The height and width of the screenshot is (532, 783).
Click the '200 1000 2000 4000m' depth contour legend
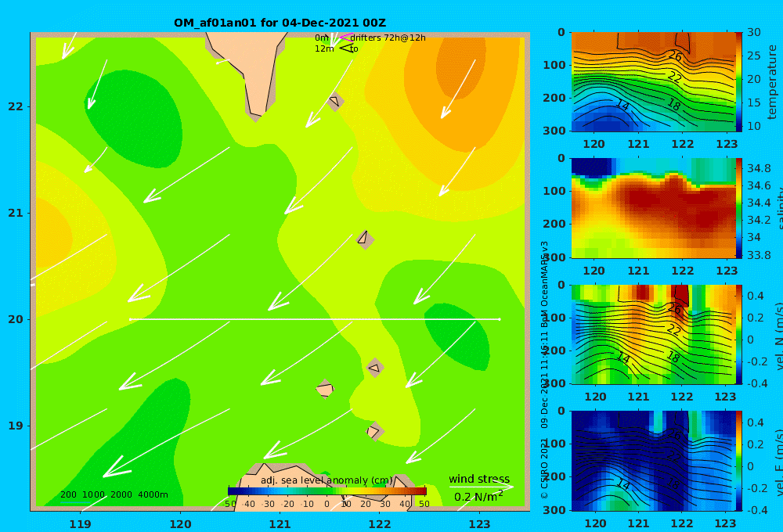[114, 494]
